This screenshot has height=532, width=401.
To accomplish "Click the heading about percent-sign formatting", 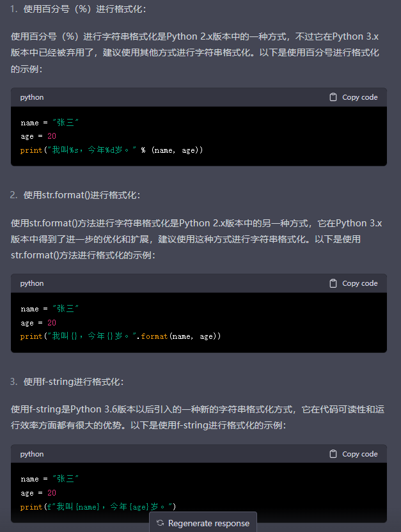I will tap(77, 10).
